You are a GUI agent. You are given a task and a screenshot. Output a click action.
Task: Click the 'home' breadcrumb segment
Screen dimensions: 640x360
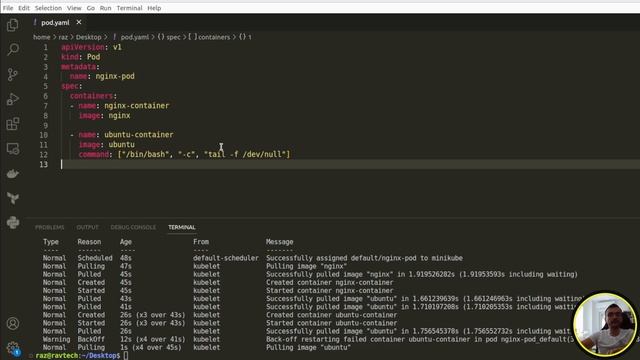click(x=42, y=37)
